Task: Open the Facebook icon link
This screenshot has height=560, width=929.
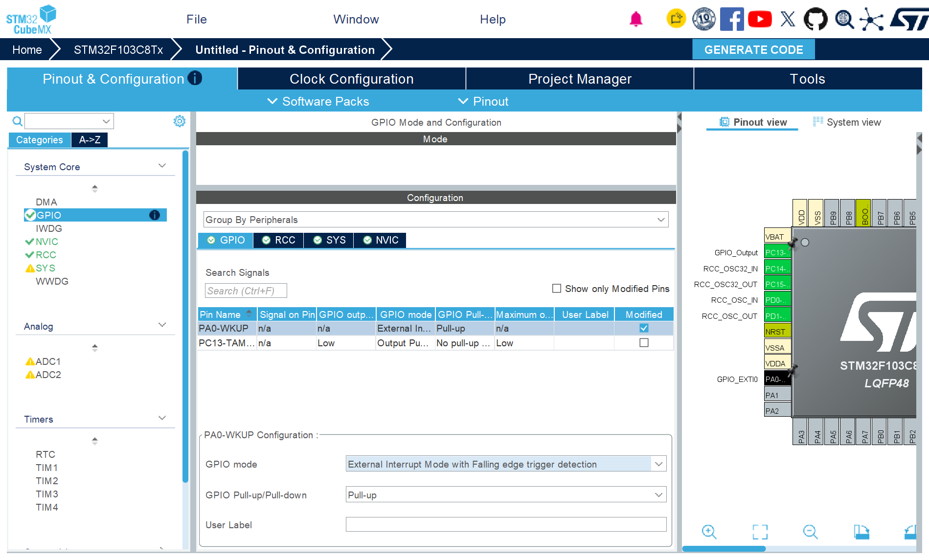Action: [732, 19]
